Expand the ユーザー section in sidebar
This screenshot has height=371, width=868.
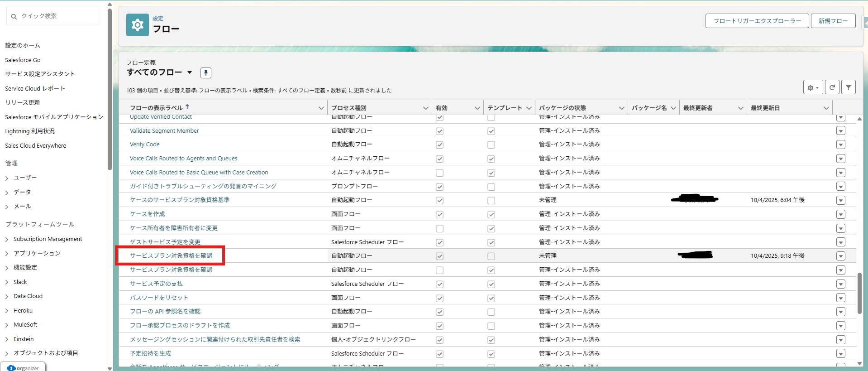pos(7,178)
